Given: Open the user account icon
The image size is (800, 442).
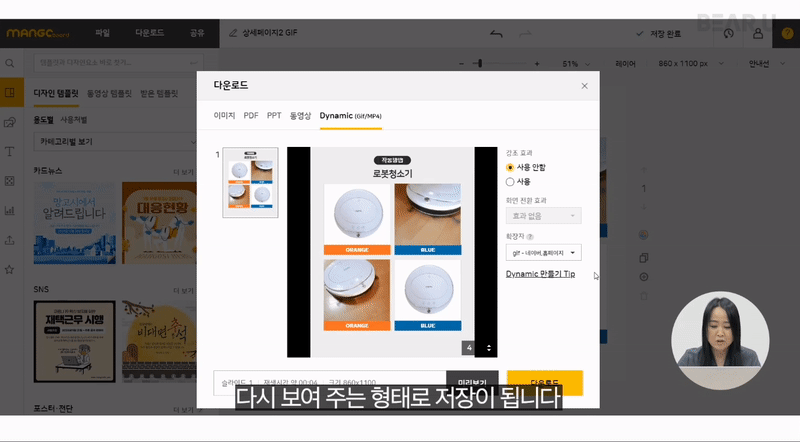Looking at the screenshot, I should click(x=758, y=33).
